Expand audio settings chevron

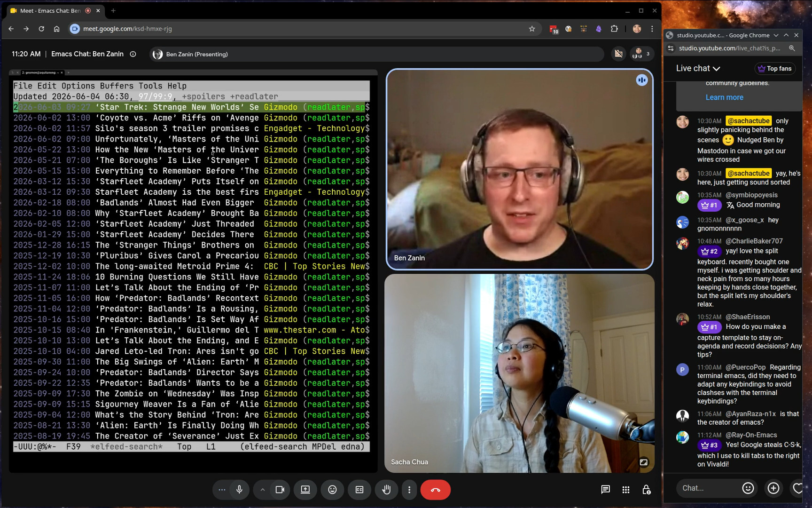[x=263, y=490]
